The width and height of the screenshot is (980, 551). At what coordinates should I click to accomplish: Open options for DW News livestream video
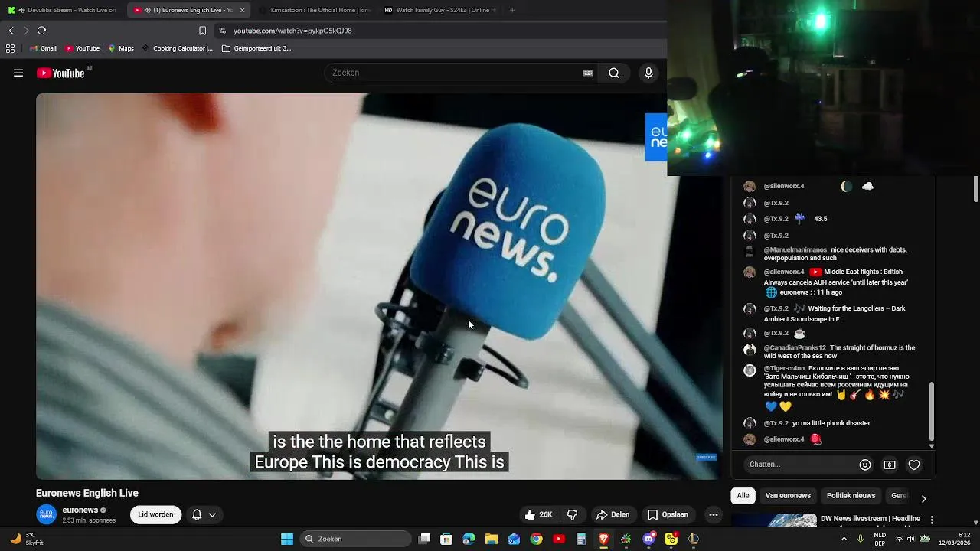932,520
